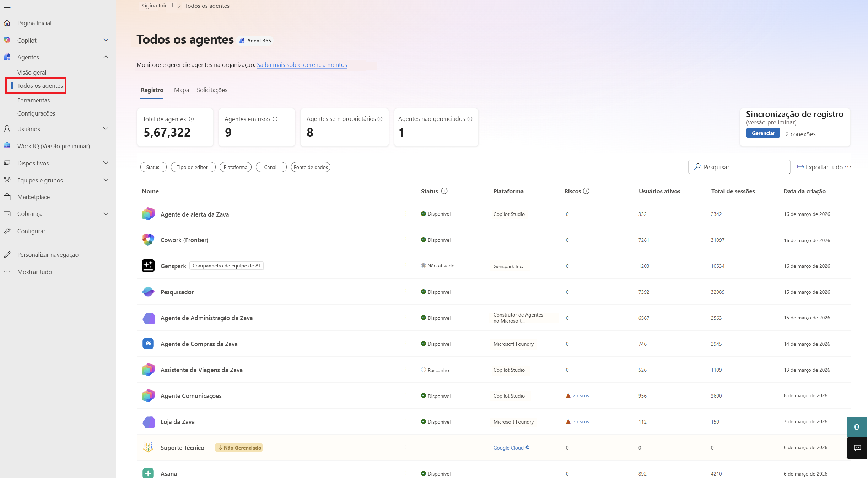868x478 pixels.
Task: Click the Página Inicial home icon
Action: coord(7,23)
